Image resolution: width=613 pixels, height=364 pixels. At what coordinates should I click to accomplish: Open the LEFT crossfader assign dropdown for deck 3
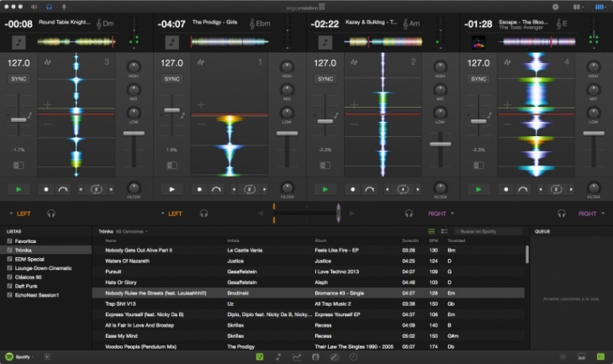pyautogui.click(x=20, y=214)
